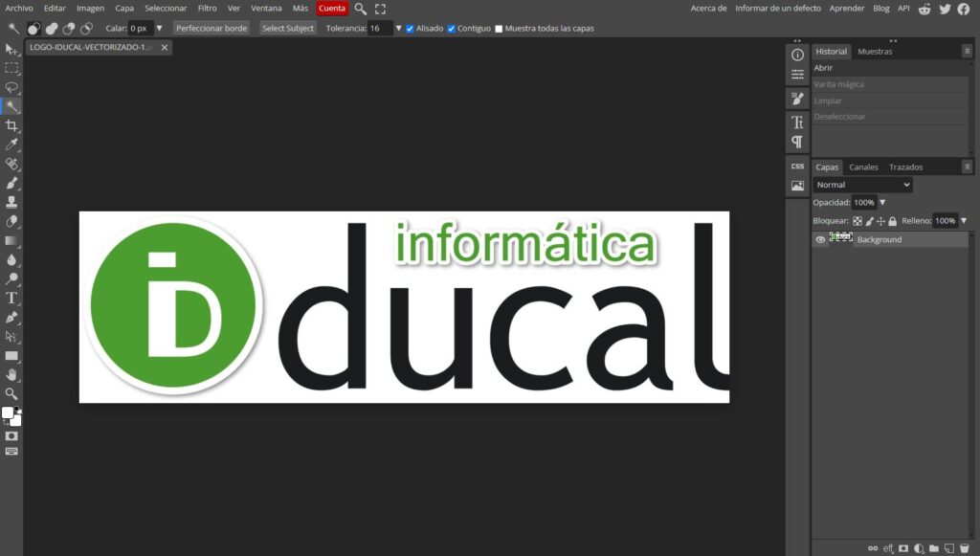Toggle fullscreen mode icon
Image resolution: width=980 pixels, height=556 pixels.
(380, 9)
